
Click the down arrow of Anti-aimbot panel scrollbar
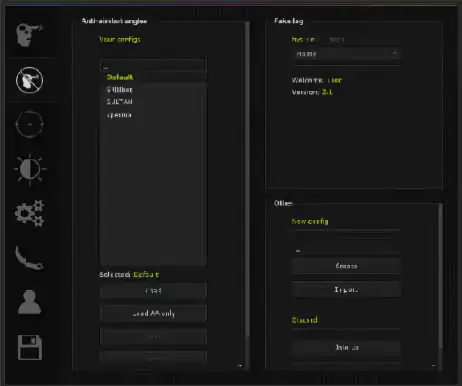tap(240, 366)
